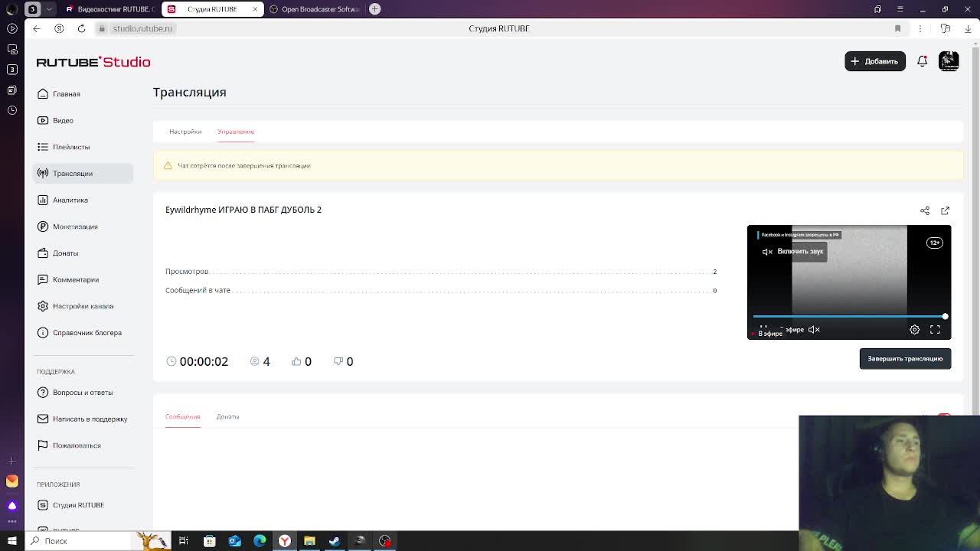The height and width of the screenshot is (551, 980).
Task: Open Аналитика chart icon
Action: (x=43, y=200)
